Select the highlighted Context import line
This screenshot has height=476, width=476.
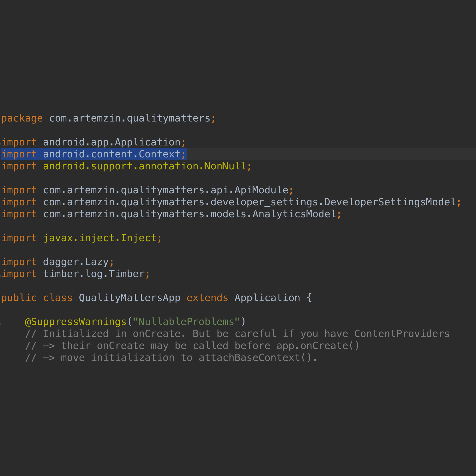94,154
